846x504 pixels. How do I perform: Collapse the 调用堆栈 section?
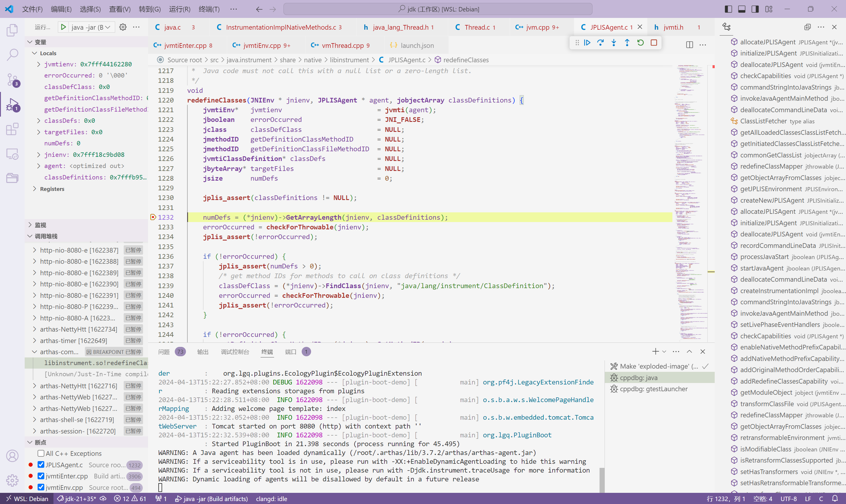30,236
